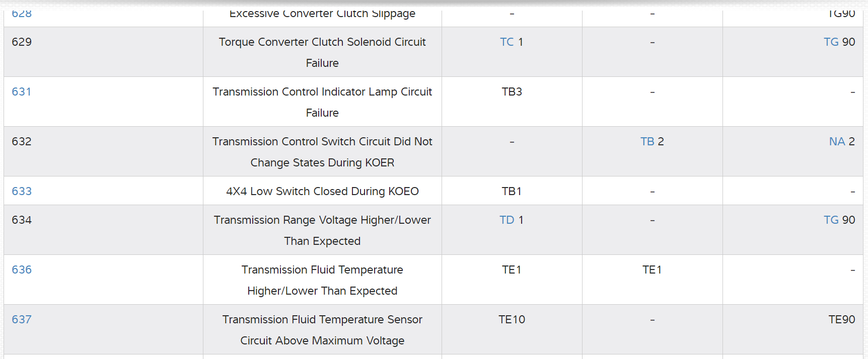Open the TC link in row 629
The width and height of the screenshot is (868, 359).
[x=507, y=42]
